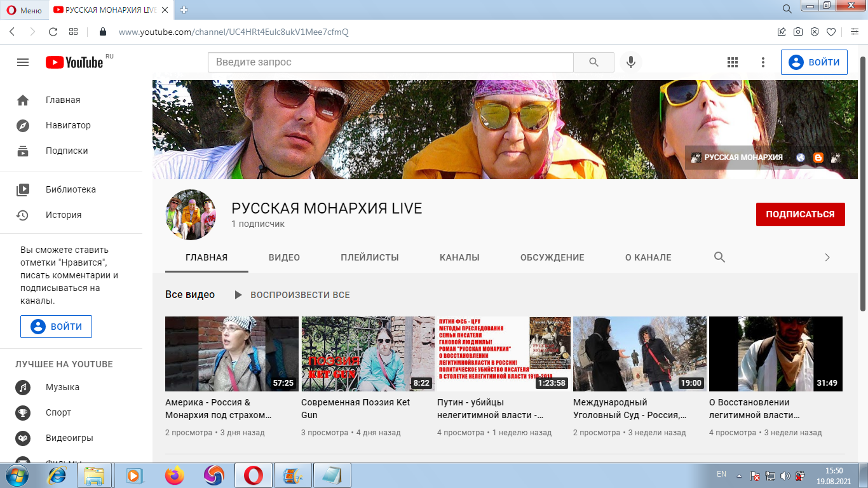The width and height of the screenshot is (868, 488).
Task: Open the YouTube apps grid icon
Action: click(733, 62)
